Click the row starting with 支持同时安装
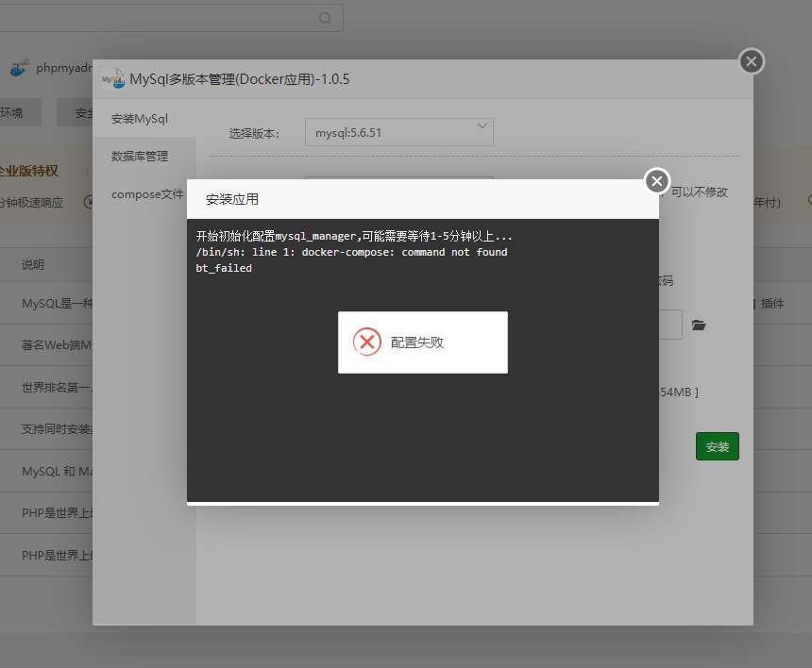812x668 pixels. pyautogui.click(x=46, y=429)
